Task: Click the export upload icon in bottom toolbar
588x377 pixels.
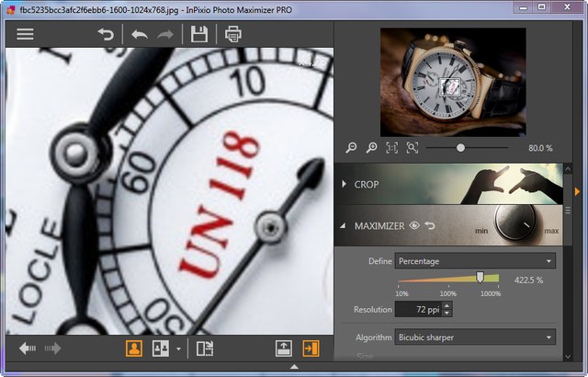Action: 285,348
